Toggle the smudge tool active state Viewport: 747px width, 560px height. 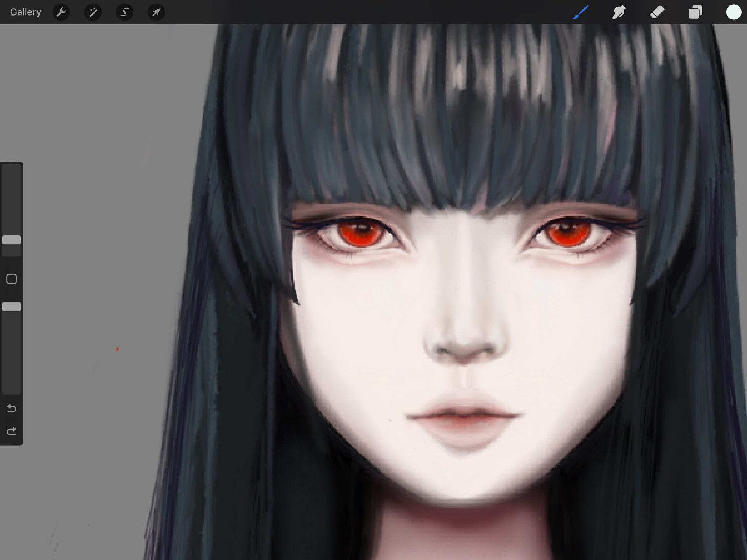point(619,12)
